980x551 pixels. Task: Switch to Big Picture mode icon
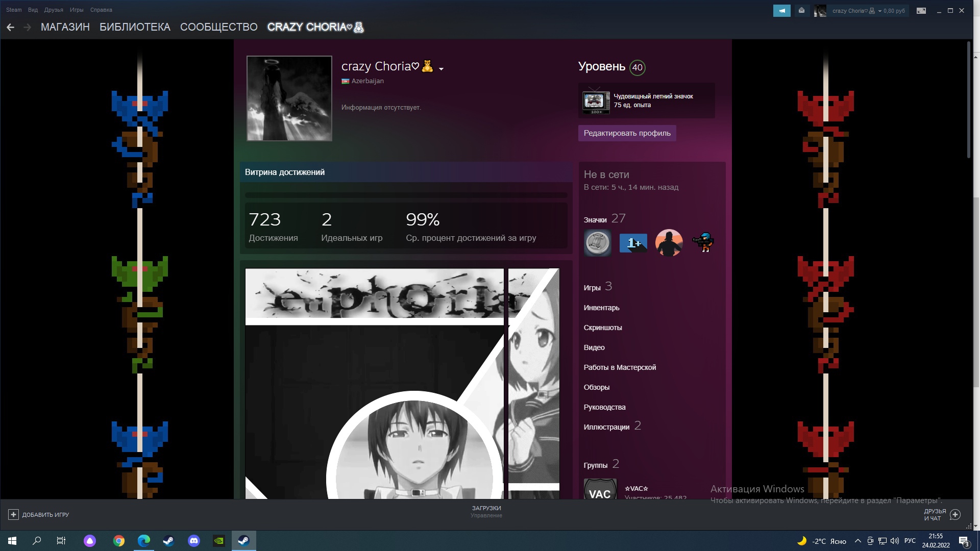click(921, 11)
